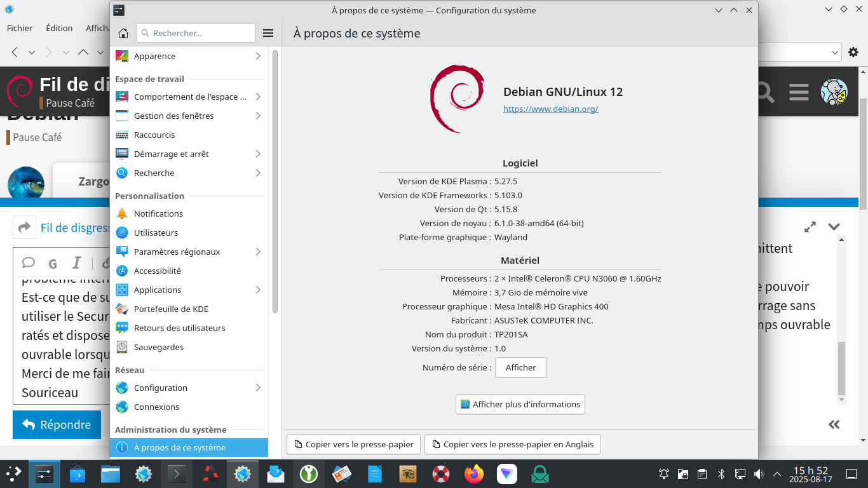Click Copier vers le presse-papier en Anglais
The width and height of the screenshot is (868, 488).
click(x=512, y=444)
